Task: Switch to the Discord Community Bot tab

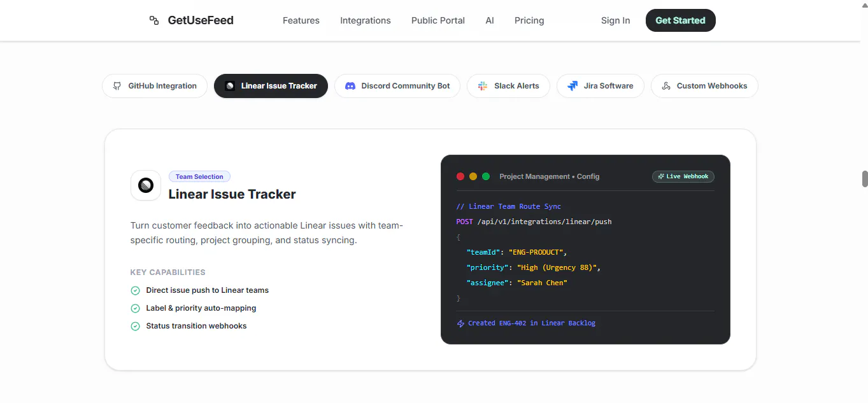Action: coord(397,86)
